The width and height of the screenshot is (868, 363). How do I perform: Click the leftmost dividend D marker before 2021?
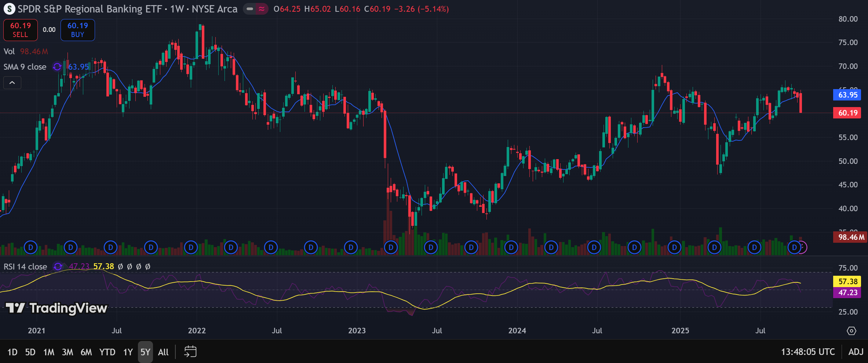click(31, 247)
